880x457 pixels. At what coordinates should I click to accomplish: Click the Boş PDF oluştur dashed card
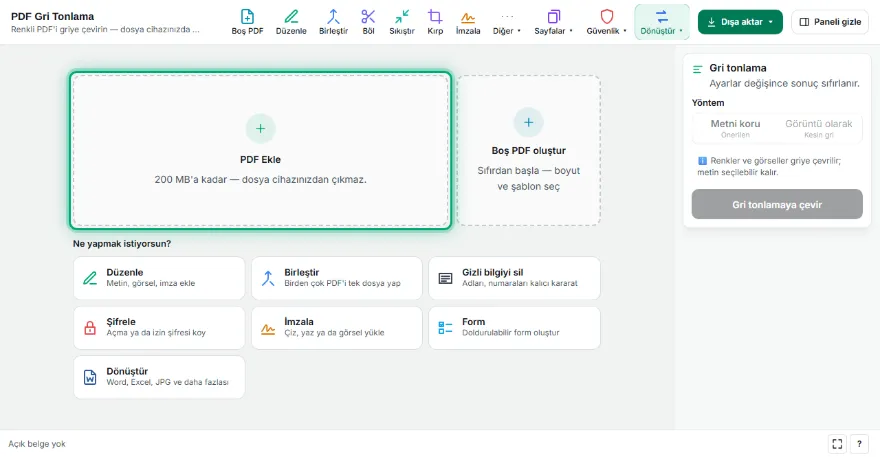[x=529, y=150]
